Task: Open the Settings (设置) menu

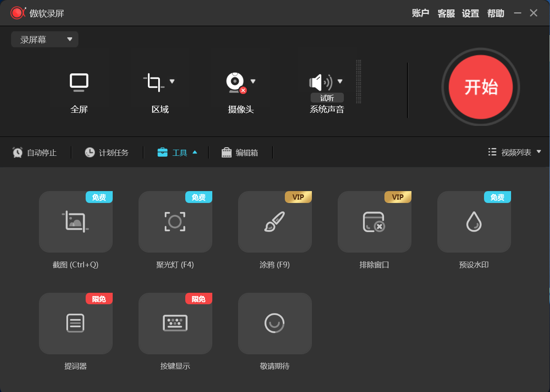Action: point(470,14)
